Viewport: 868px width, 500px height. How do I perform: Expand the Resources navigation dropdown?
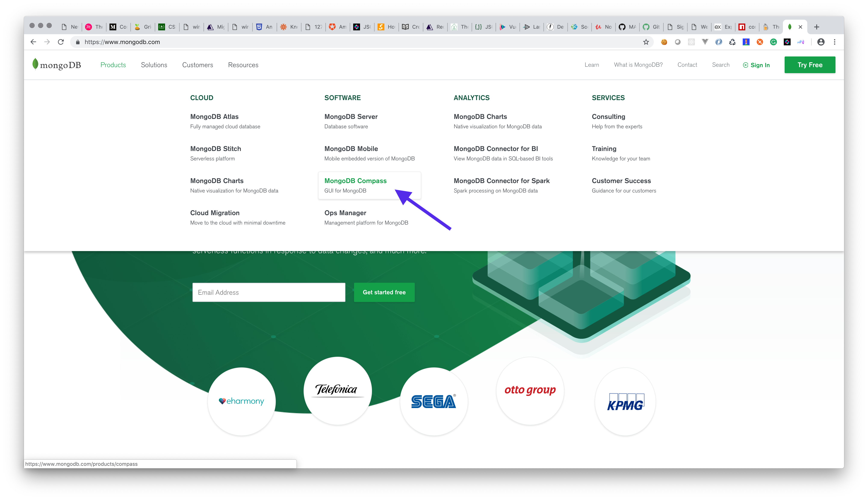coord(243,64)
